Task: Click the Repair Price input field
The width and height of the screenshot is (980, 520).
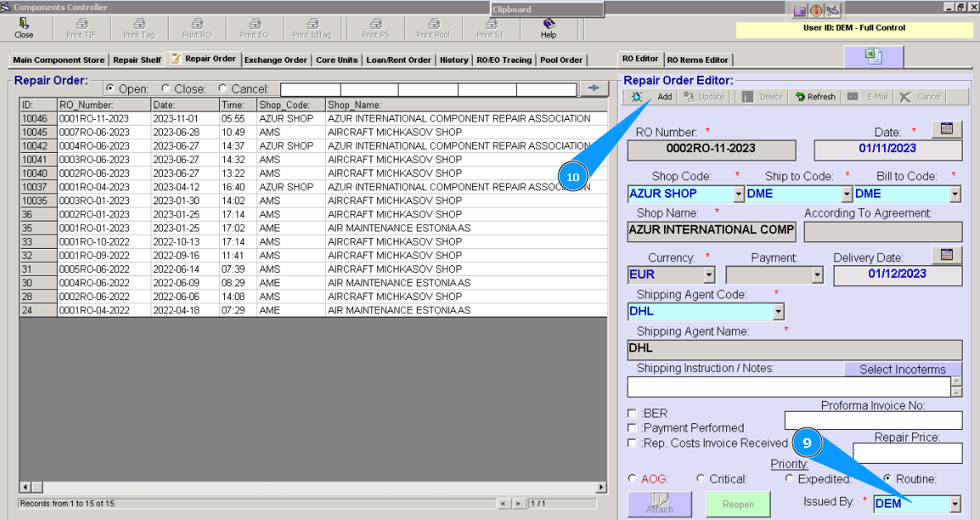Action: pyautogui.click(x=907, y=453)
